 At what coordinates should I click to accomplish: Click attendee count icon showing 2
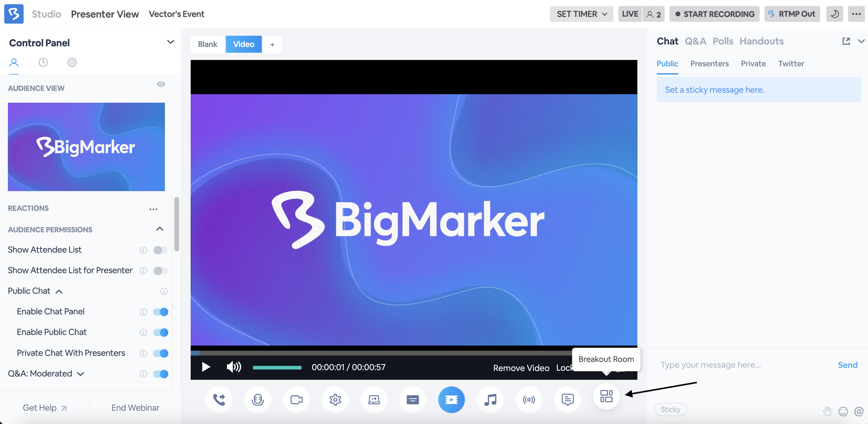[x=654, y=14]
